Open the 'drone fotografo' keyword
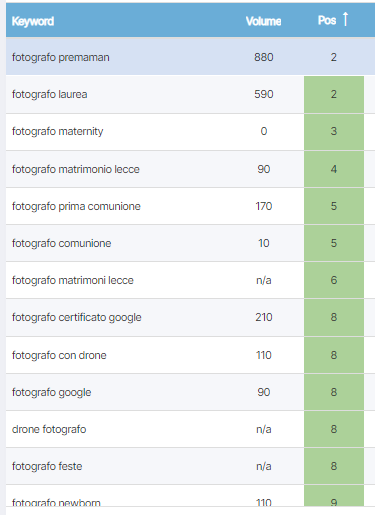Image resolution: width=375 pixels, height=515 pixels. coord(49,429)
